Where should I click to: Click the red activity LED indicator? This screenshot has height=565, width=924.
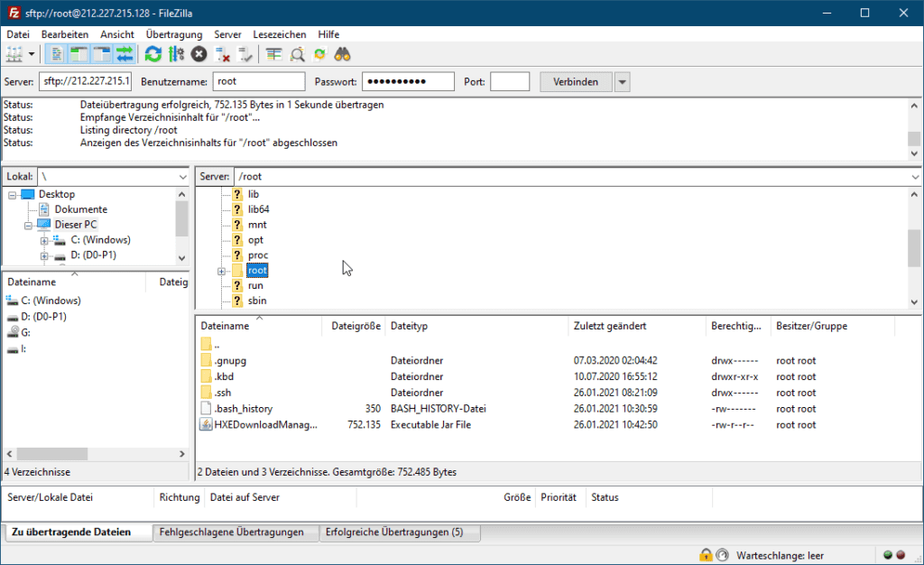(901, 555)
